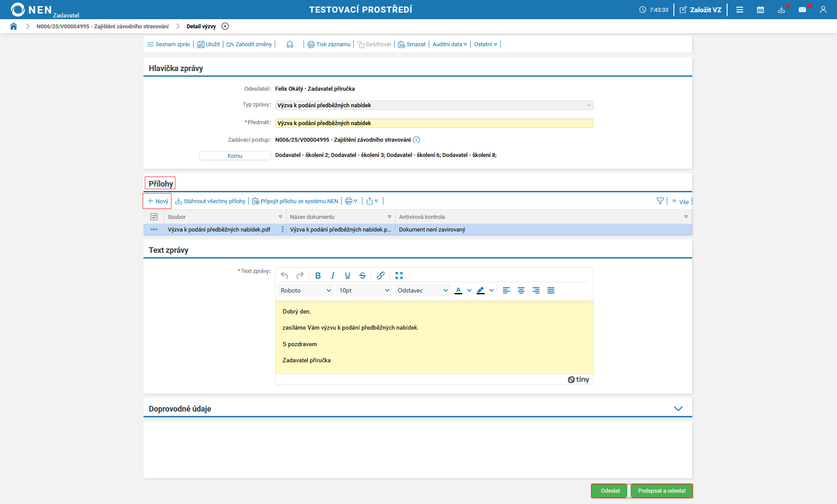Open the calendar icon in header

760,10
